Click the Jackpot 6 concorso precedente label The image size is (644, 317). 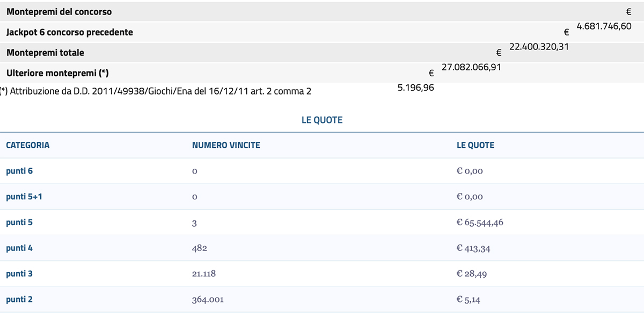click(x=70, y=32)
